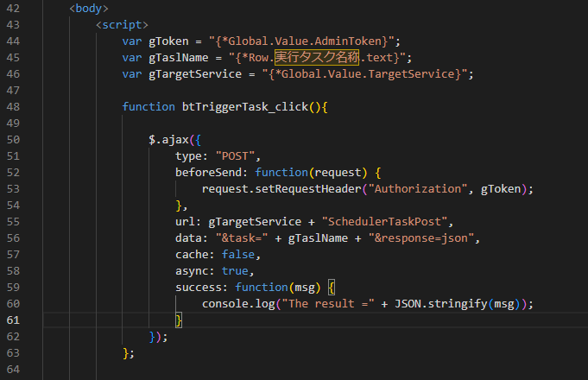Click the gTaslName variable declaration on line 45
The width and height of the screenshot is (588, 380).
179,58
